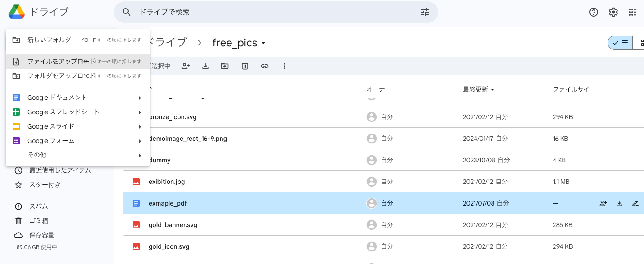This screenshot has width=644, height=264.
Task: Click the download icon in selection toolbar
Action: [x=205, y=66]
